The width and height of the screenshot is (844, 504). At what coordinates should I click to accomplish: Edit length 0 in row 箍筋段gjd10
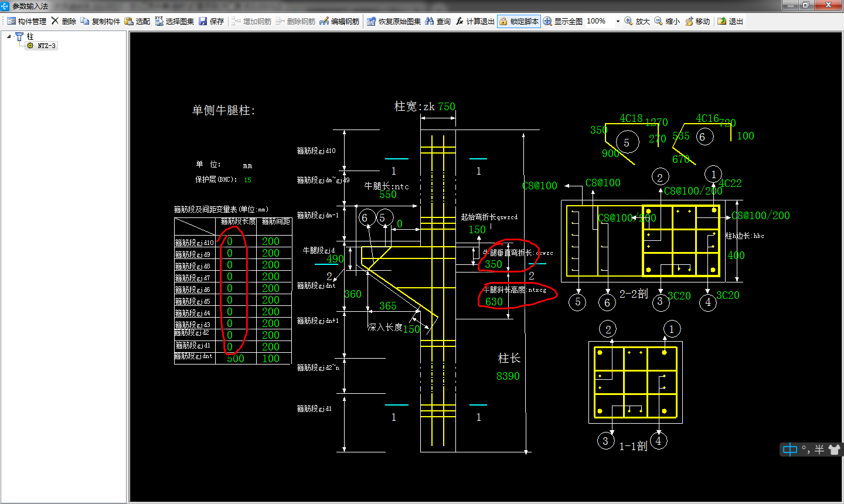pyautogui.click(x=230, y=241)
